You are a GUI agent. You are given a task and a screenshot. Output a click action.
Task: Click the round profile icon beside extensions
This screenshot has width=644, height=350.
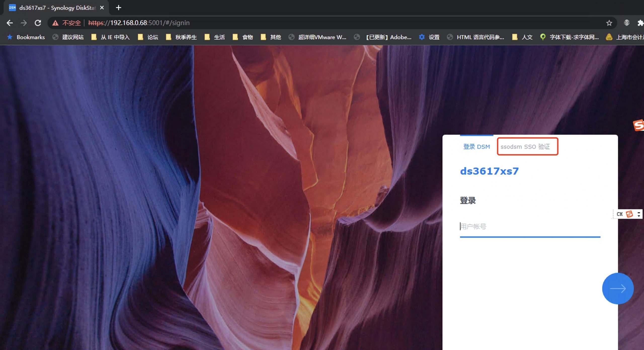coord(626,23)
